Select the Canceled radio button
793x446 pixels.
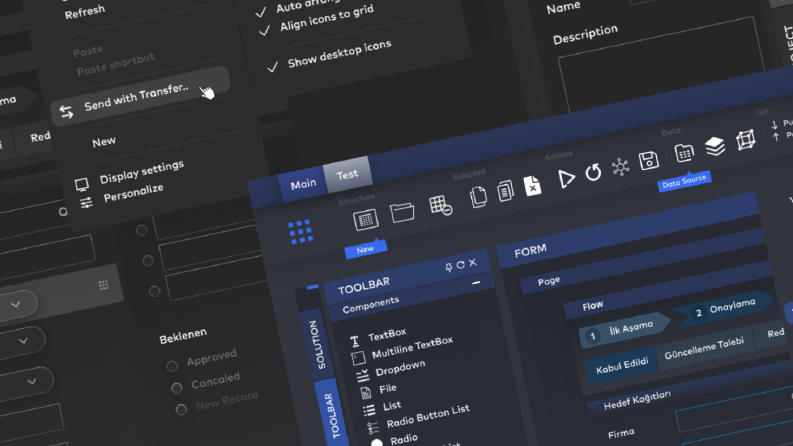(x=177, y=388)
